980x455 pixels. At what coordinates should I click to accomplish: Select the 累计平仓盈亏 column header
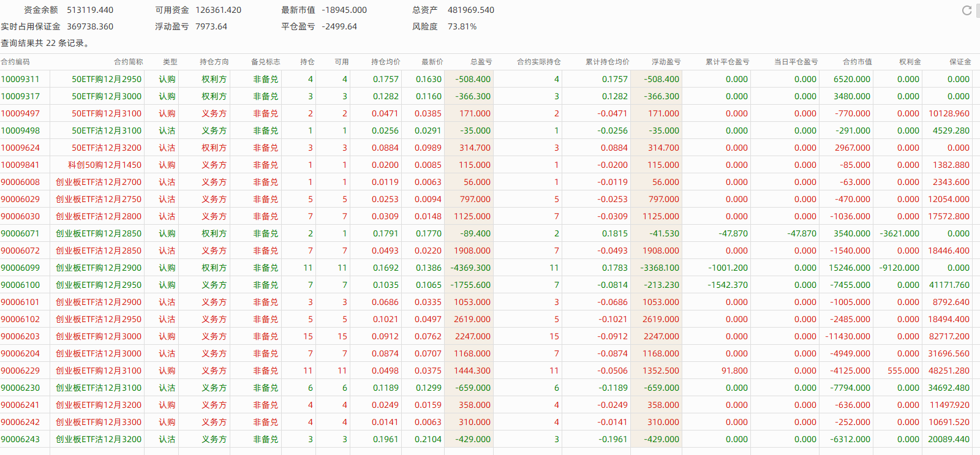point(727,62)
